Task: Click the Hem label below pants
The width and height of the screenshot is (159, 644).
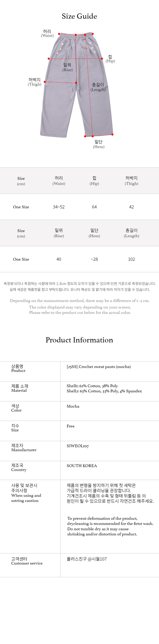Action: 99,144
